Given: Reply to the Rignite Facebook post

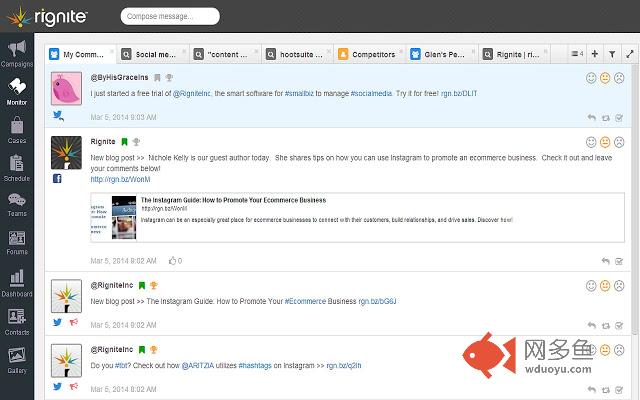Looking at the screenshot, I should [606, 261].
